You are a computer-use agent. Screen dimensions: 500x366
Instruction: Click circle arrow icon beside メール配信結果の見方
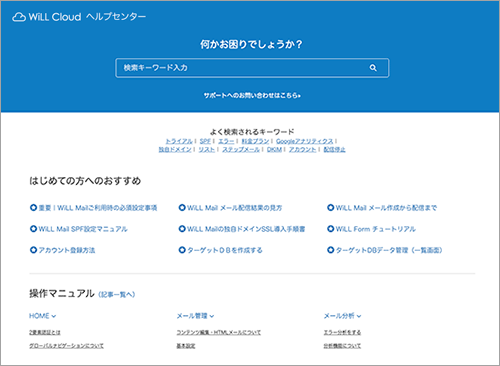(182, 208)
